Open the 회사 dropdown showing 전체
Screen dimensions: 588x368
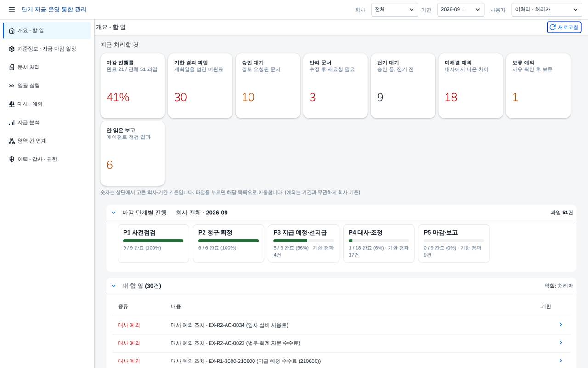pyautogui.click(x=395, y=10)
